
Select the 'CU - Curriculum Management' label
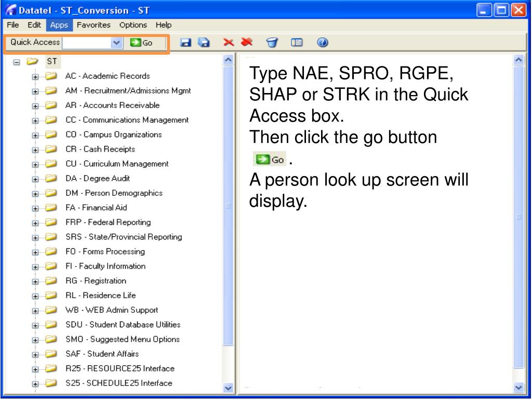(x=117, y=164)
